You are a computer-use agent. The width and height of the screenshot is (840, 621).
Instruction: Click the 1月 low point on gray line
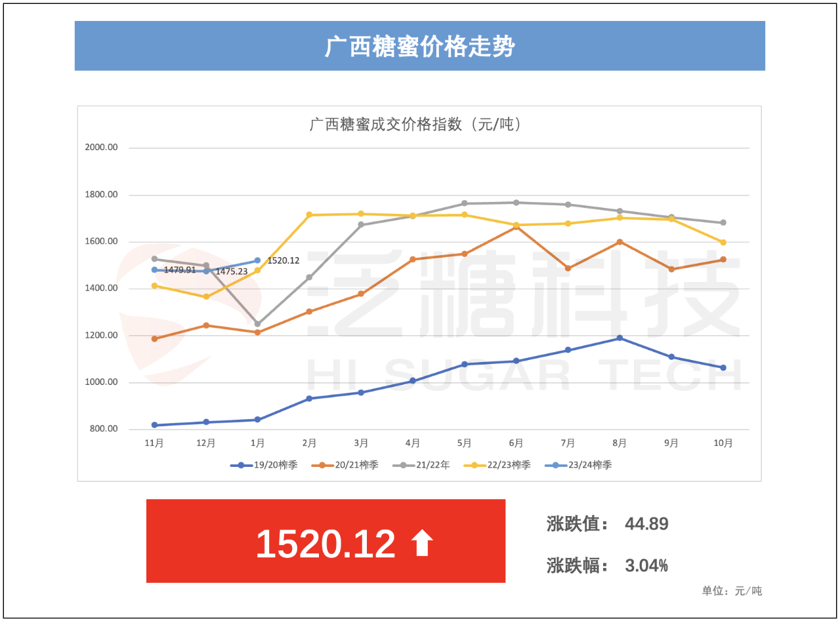click(x=257, y=324)
